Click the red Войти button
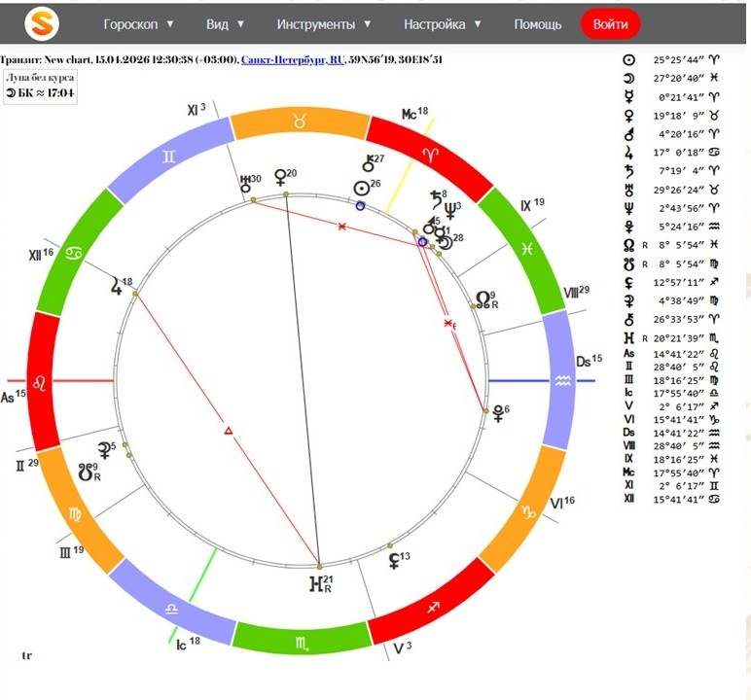751x700 pixels. tap(610, 24)
